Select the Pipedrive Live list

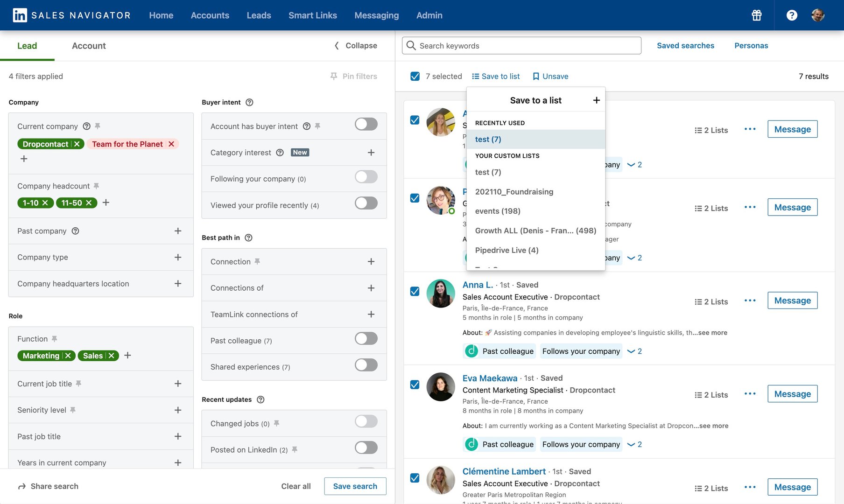pos(506,250)
